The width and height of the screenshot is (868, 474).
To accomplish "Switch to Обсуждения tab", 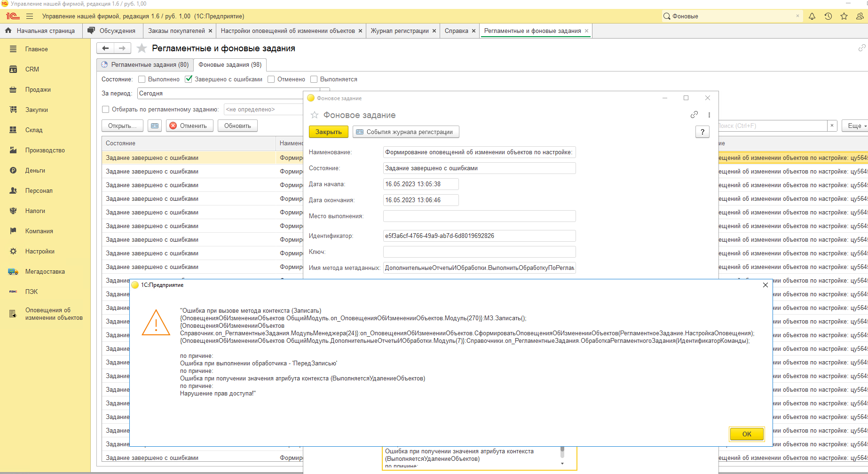I will pos(112,31).
